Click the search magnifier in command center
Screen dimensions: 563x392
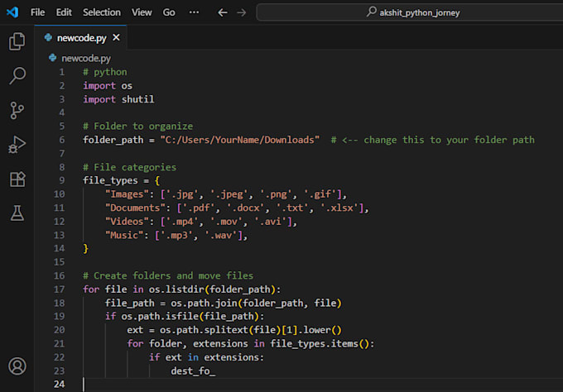click(371, 12)
